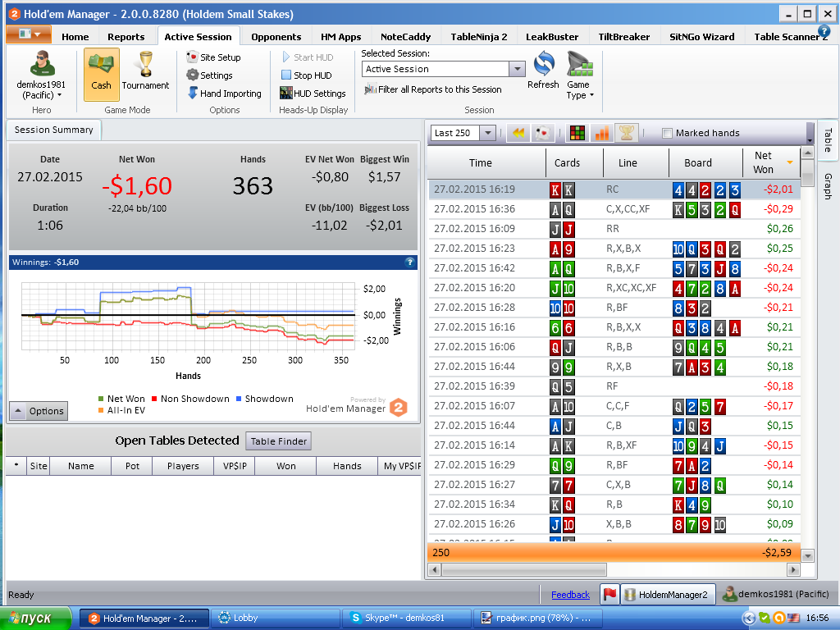This screenshot has height=630, width=840.
Task: Click the playing cards icon in hands toolbar
Action: click(x=542, y=133)
